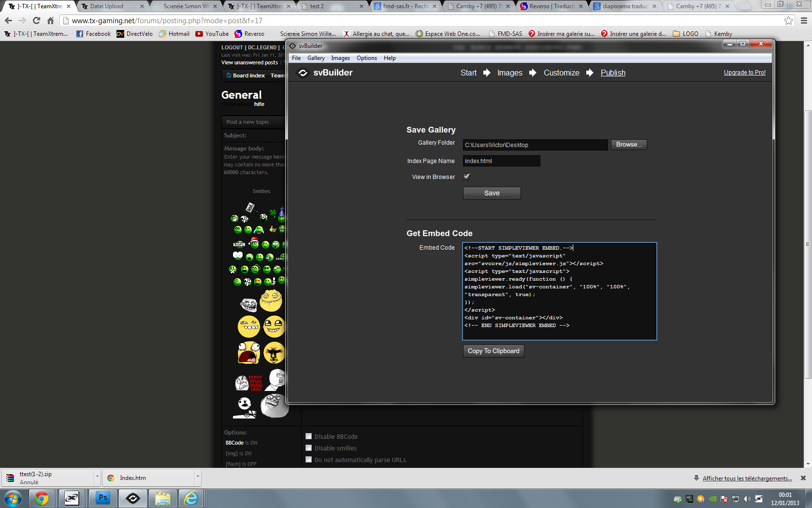Click Chrome back arrow
The image size is (812, 508).
(x=8, y=20)
